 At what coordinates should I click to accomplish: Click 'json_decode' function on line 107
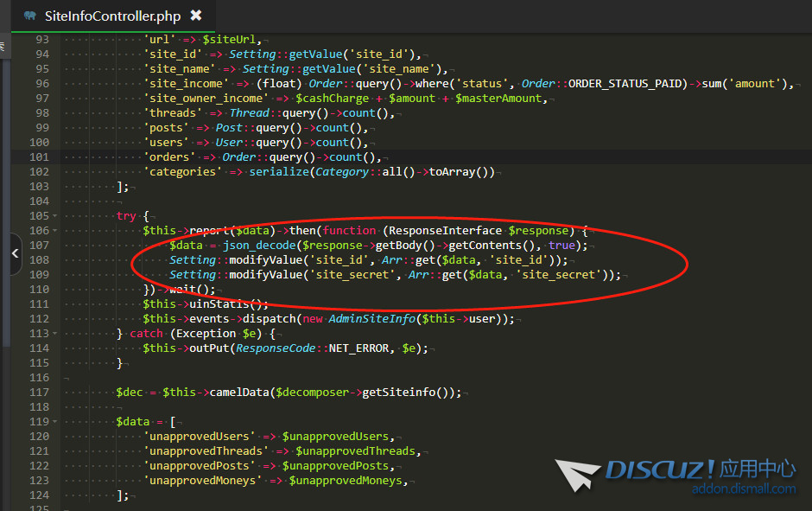tap(259, 246)
